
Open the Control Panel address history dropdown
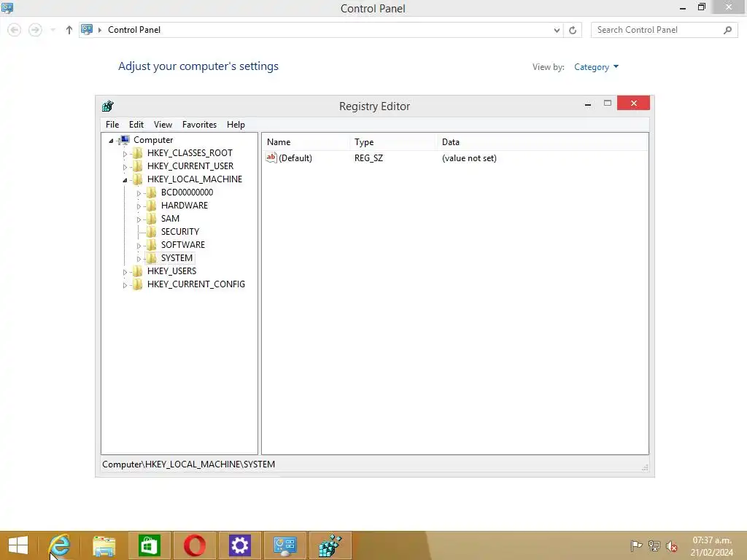click(x=557, y=30)
